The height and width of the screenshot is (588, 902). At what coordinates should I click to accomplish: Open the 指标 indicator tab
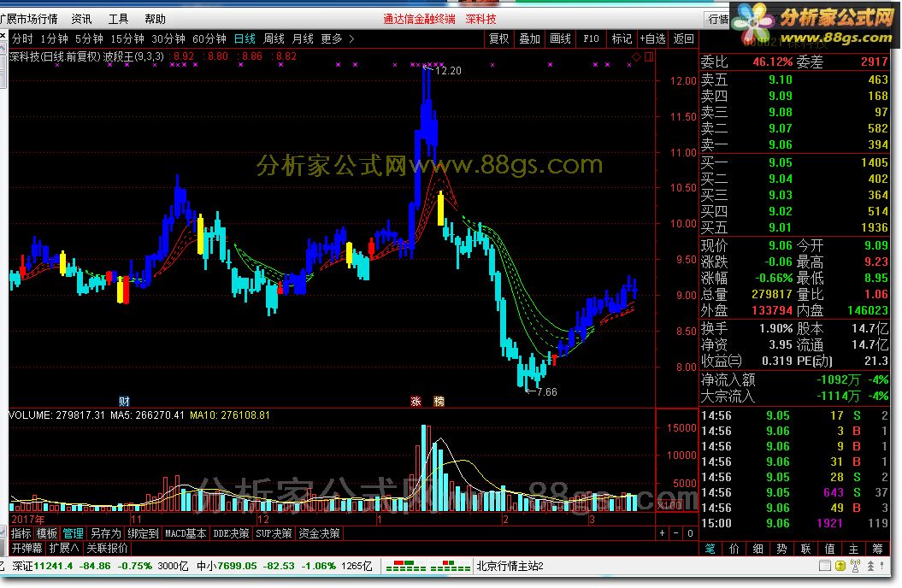coord(21,533)
